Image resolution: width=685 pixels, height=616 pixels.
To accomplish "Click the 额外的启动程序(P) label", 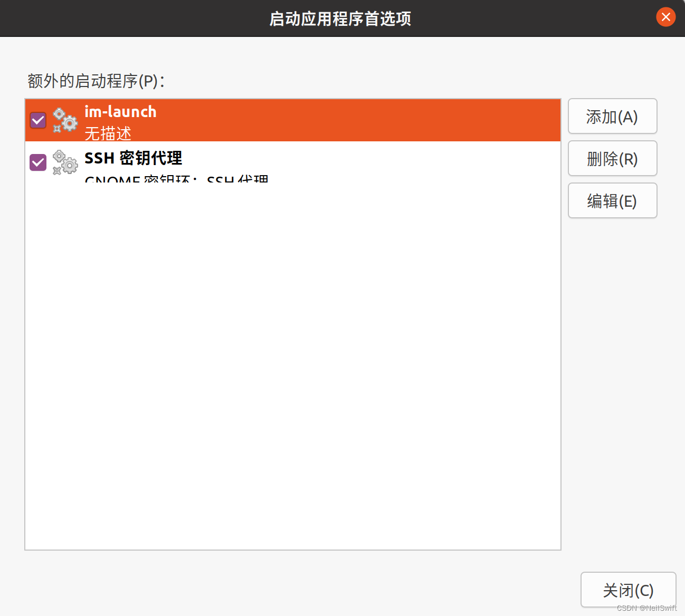I will (x=96, y=82).
